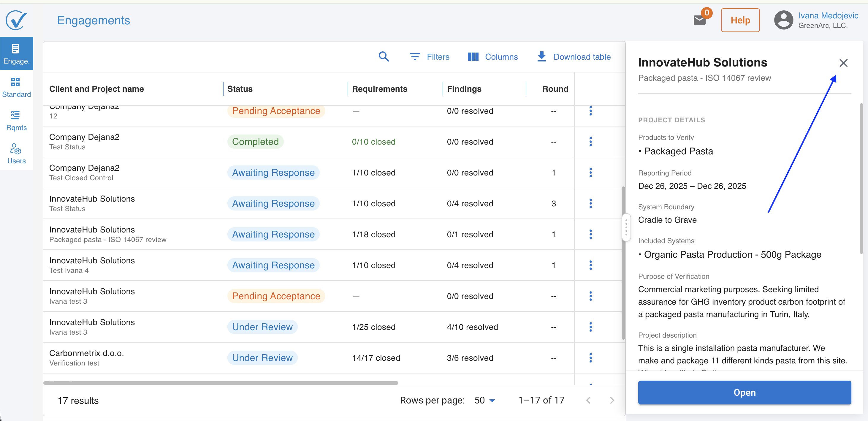Select Awaiting Response badge for Test Closed Control
Viewport: 868px width, 421px height.
pos(273,172)
